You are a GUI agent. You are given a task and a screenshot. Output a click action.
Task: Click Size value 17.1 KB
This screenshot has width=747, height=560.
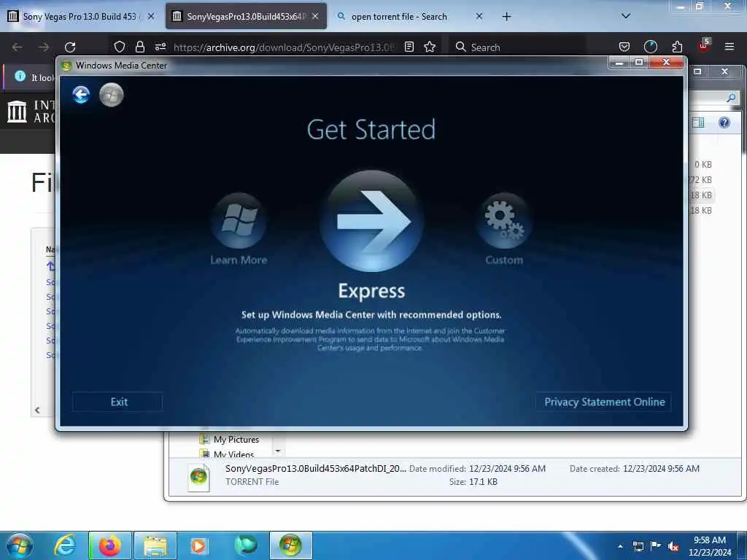pyautogui.click(x=483, y=482)
